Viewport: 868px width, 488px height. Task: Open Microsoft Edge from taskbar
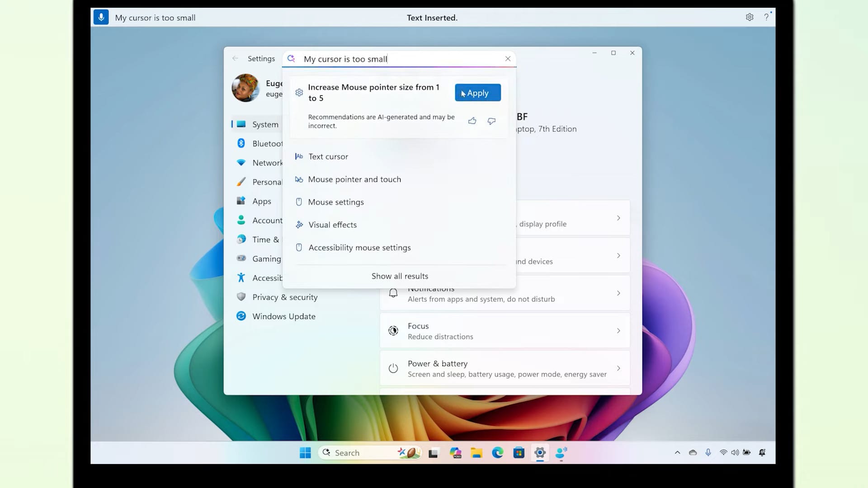click(497, 452)
